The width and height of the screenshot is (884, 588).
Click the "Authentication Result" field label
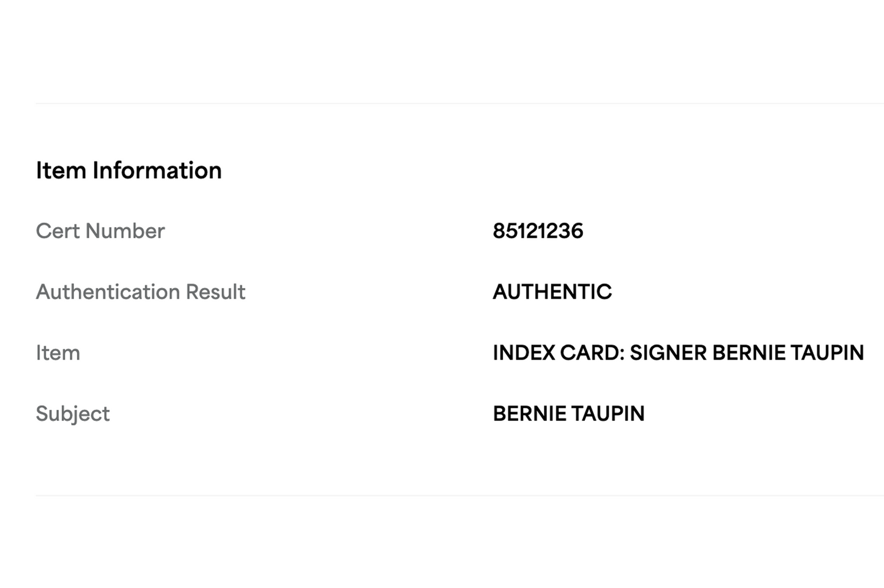click(140, 292)
